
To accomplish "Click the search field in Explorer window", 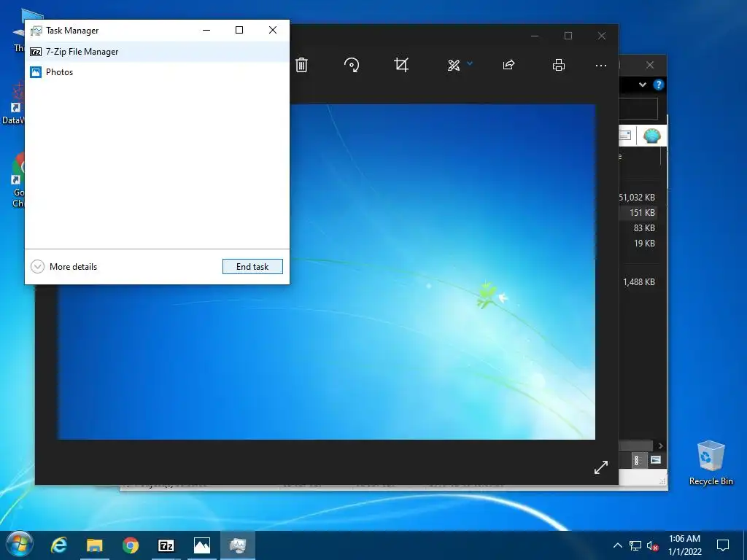I will [x=638, y=109].
